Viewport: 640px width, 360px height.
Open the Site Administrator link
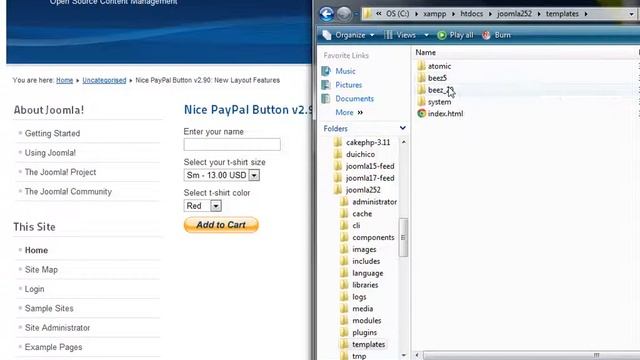[57, 328]
